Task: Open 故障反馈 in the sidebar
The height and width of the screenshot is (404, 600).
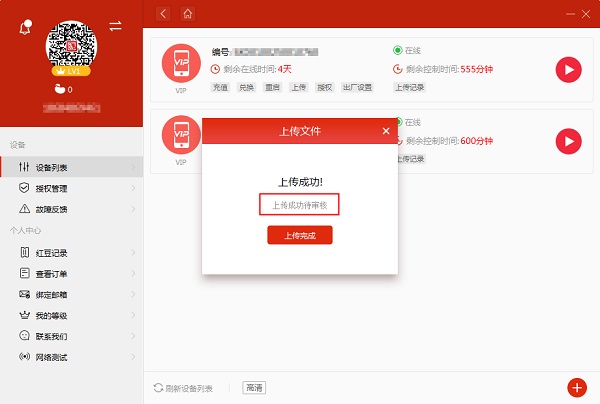Action: point(72,209)
